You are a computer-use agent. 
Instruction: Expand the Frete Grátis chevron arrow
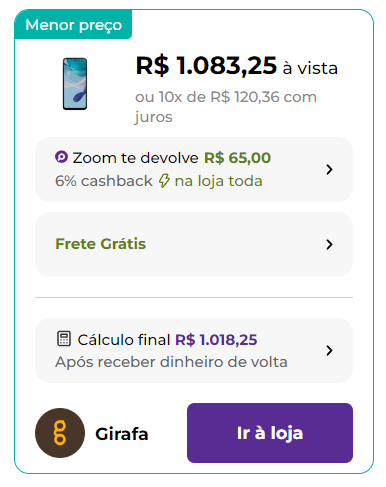coord(329,244)
